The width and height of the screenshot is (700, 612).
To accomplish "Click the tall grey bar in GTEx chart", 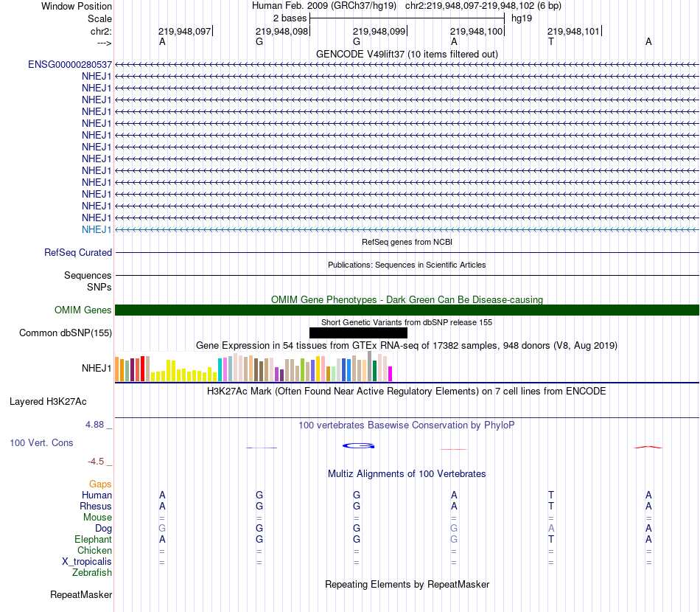I will click(369, 366).
